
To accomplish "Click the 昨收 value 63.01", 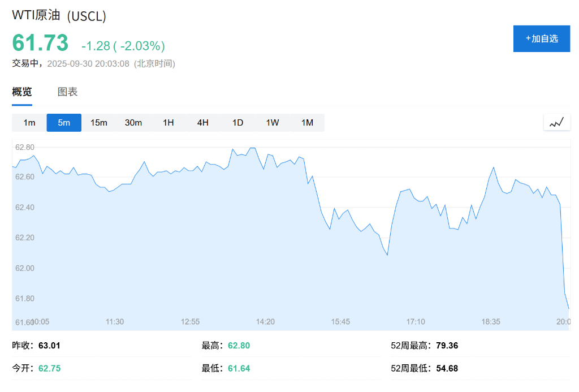I will coord(49,346).
